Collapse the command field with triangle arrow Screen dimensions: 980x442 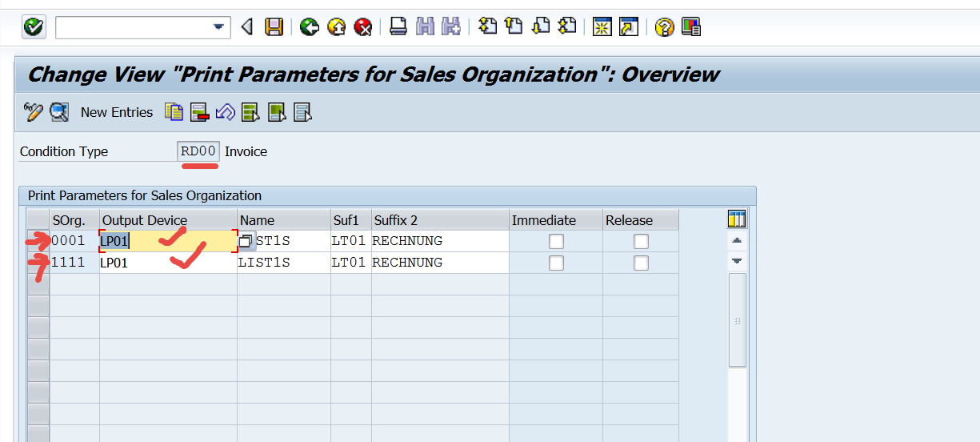(x=246, y=27)
